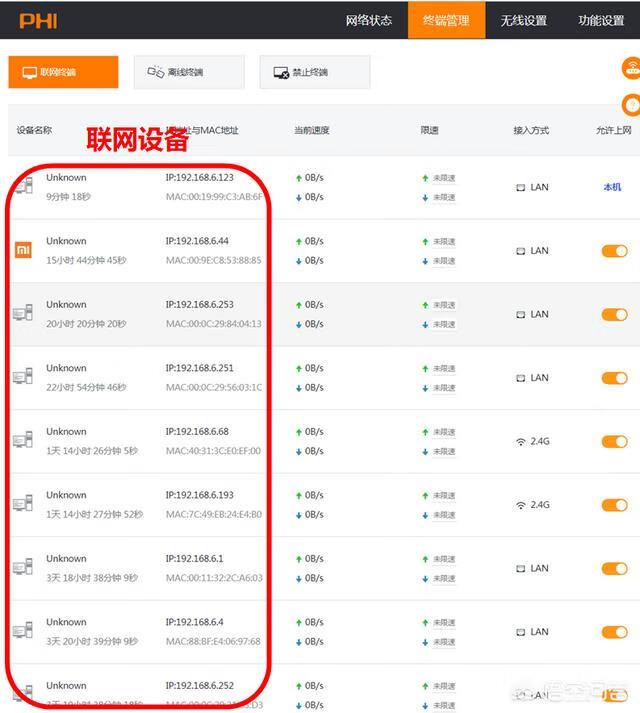Switch to the 无线设置 tab
The height and width of the screenshot is (713, 640).
523,20
